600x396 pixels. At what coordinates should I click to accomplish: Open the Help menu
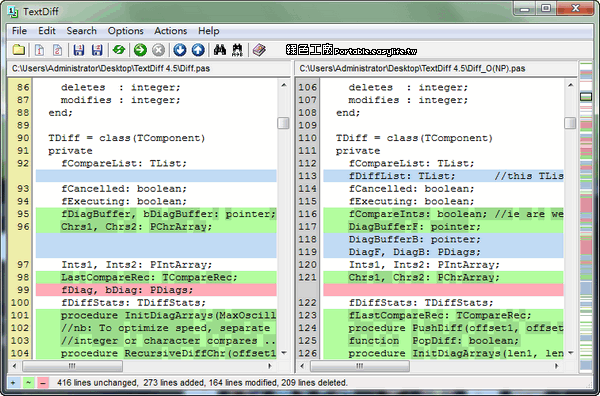[x=209, y=31]
